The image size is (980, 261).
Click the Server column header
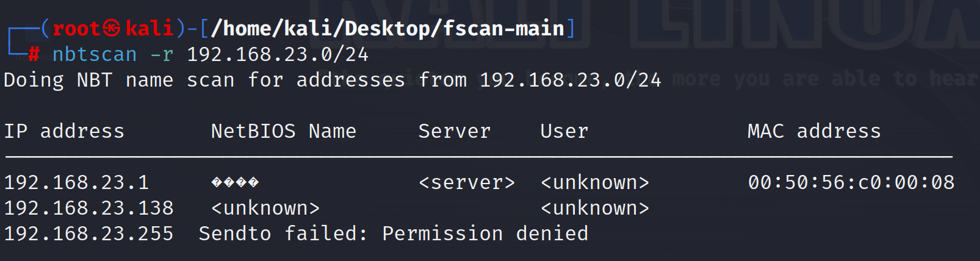tap(455, 131)
